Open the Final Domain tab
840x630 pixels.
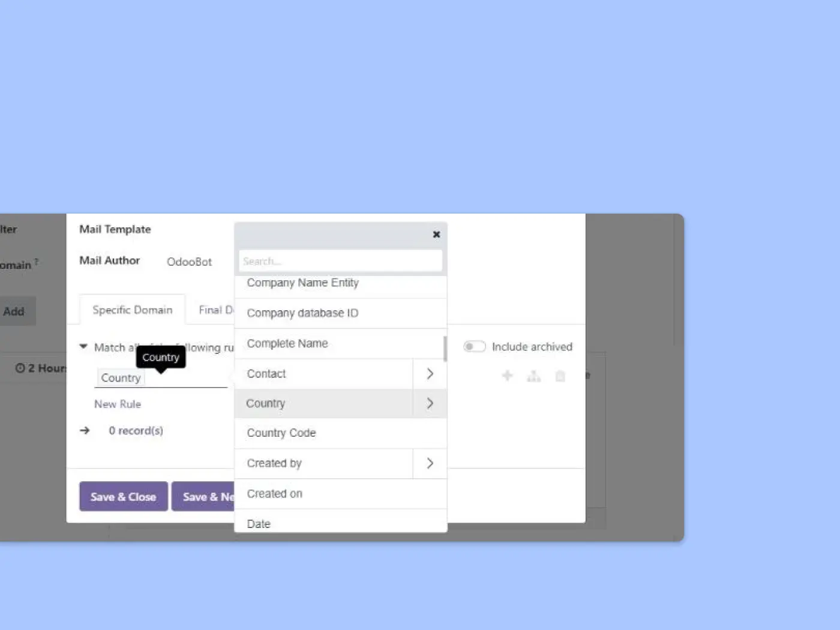pos(216,310)
